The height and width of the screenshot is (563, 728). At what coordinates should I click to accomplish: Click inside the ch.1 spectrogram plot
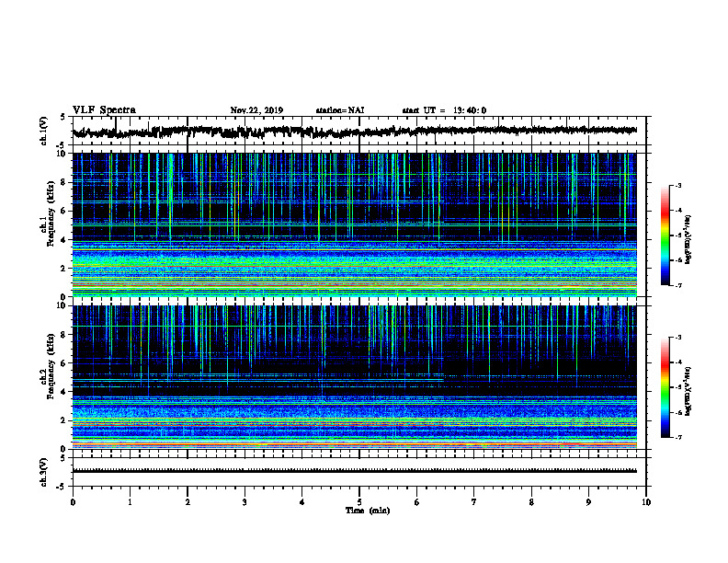point(354,224)
